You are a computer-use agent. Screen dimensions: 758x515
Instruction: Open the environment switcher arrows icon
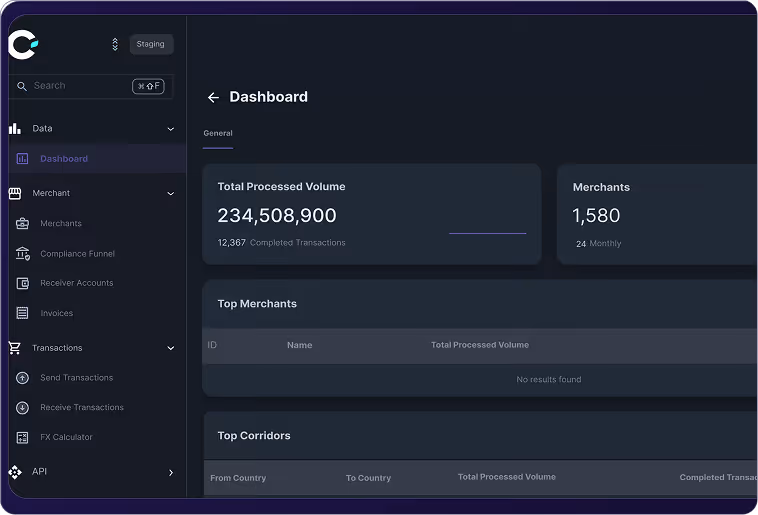(x=115, y=44)
